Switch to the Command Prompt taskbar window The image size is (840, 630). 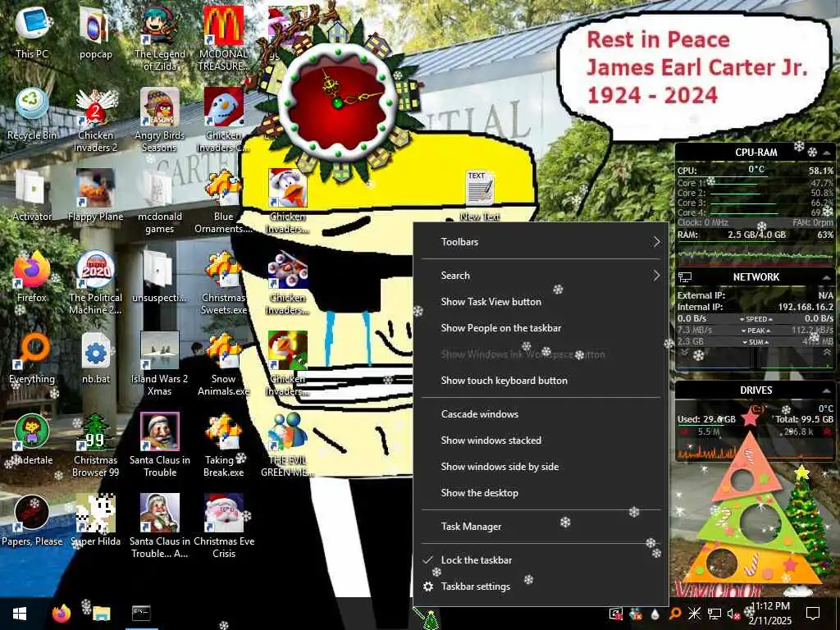[141, 614]
